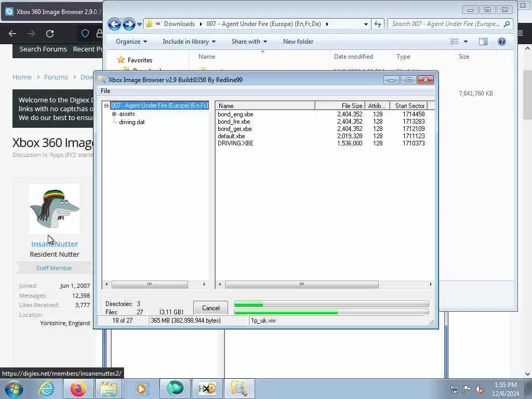Open Explorer help icon
This screenshot has height=399, width=532.
501,42
